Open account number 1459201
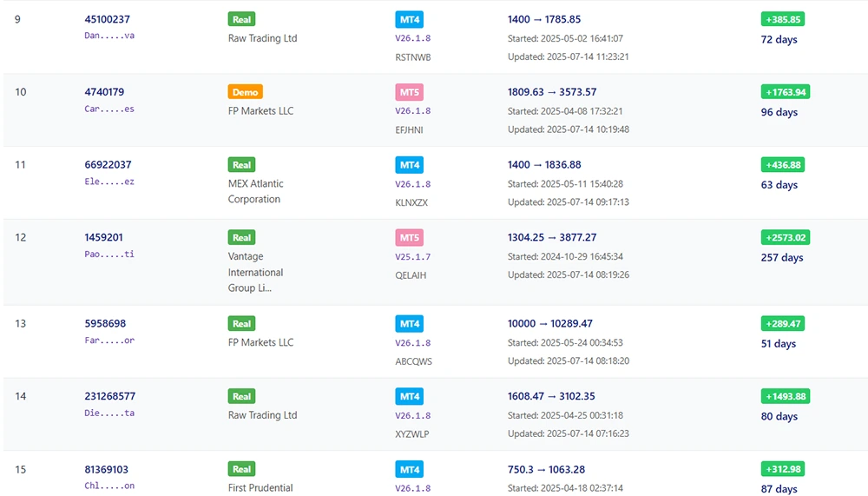This screenshot has width=868, height=496. coord(104,237)
